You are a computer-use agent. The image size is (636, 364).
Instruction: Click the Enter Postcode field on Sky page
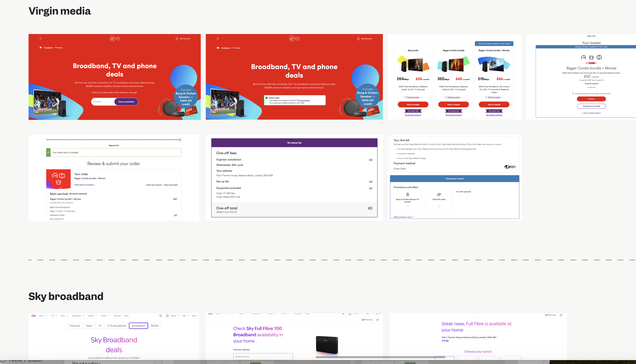pos(263,356)
